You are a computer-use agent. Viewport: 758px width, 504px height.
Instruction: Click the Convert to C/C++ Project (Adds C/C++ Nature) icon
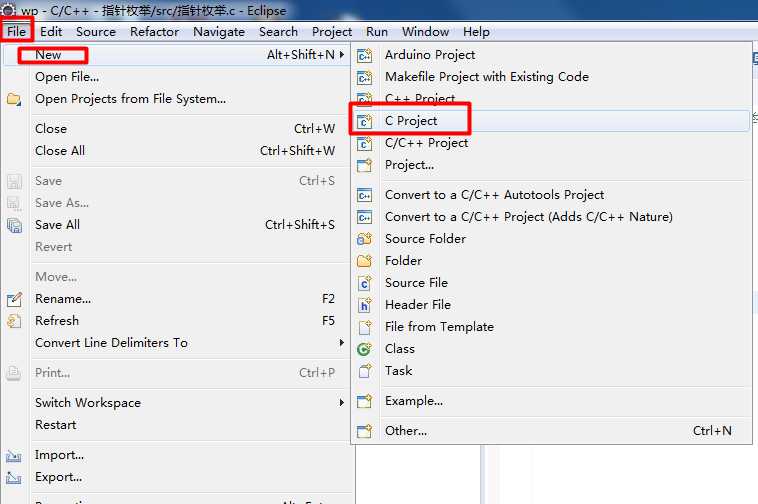364,217
